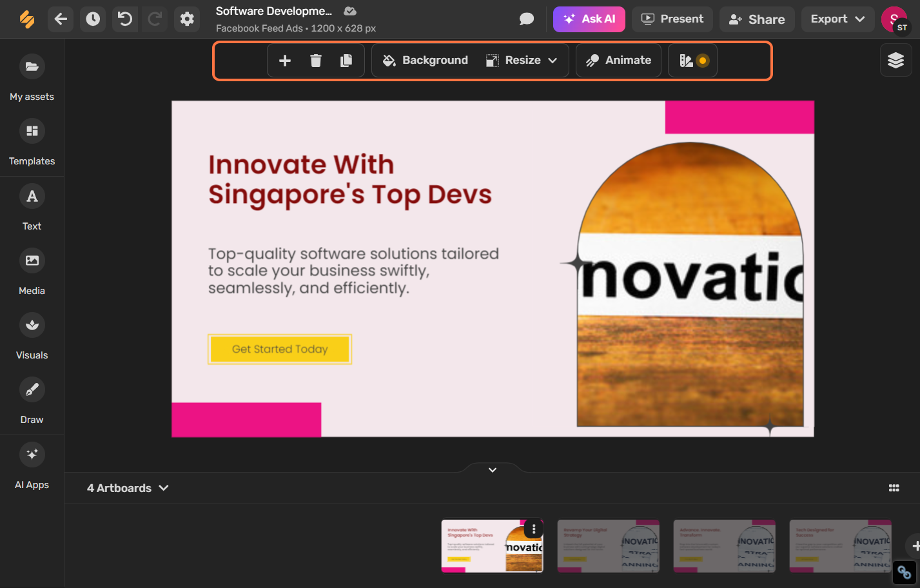This screenshot has height=588, width=920.
Task: Open version history with the clock icon
Action: pos(92,19)
